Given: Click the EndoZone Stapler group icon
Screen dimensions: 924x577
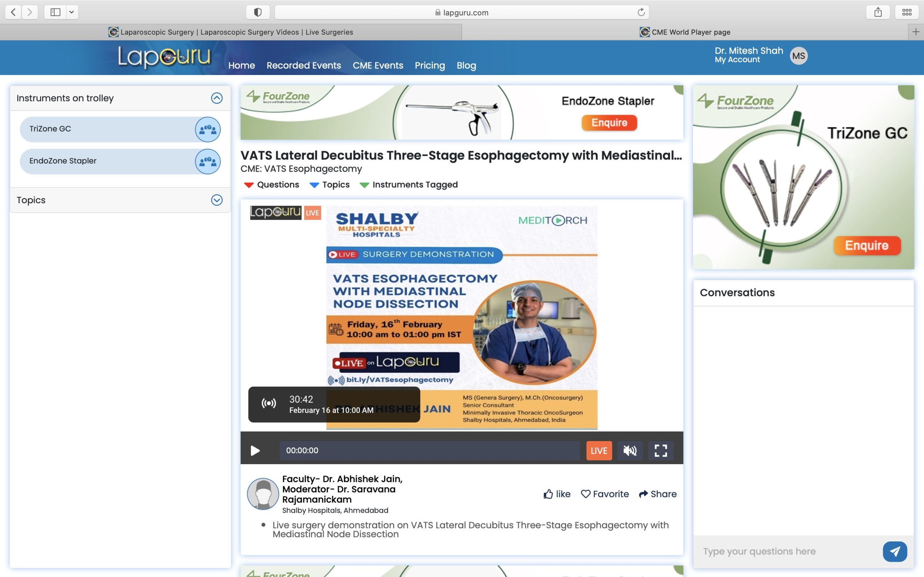Looking at the screenshot, I should 208,162.
